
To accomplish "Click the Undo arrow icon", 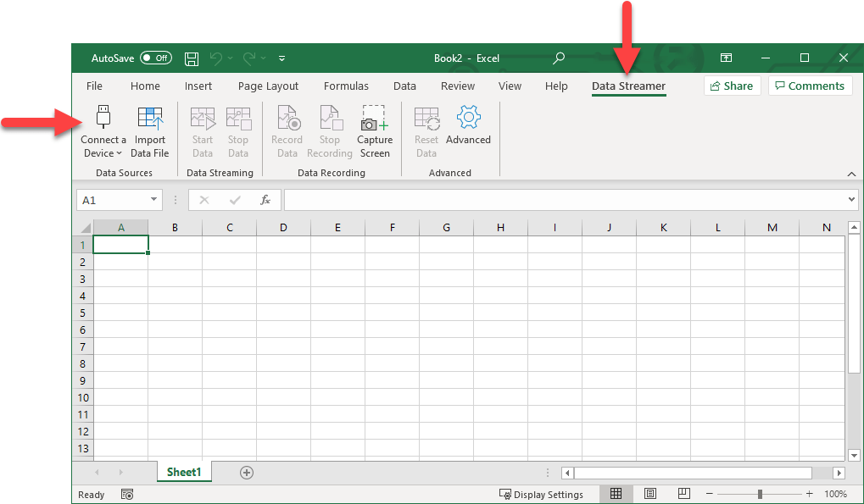I will click(x=216, y=58).
